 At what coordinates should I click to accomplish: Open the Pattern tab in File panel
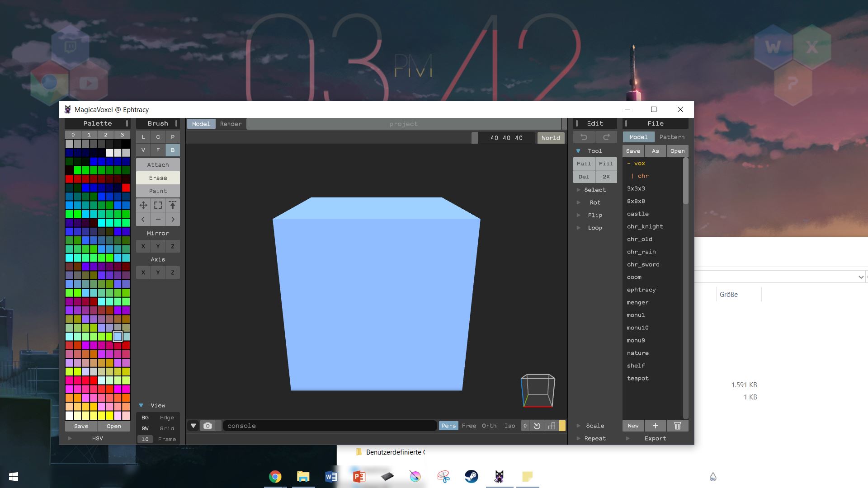pyautogui.click(x=672, y=137)
